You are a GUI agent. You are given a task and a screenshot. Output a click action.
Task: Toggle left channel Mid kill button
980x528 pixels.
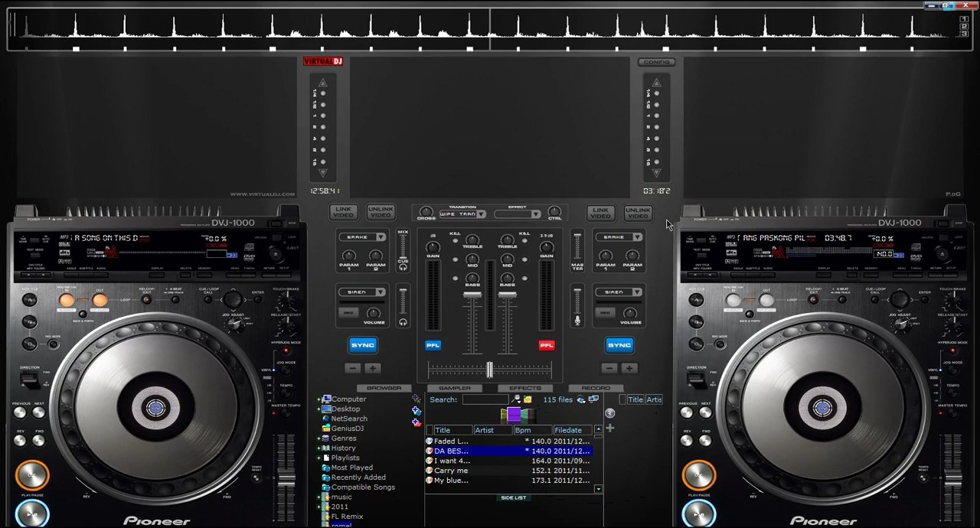click(455, 260)
